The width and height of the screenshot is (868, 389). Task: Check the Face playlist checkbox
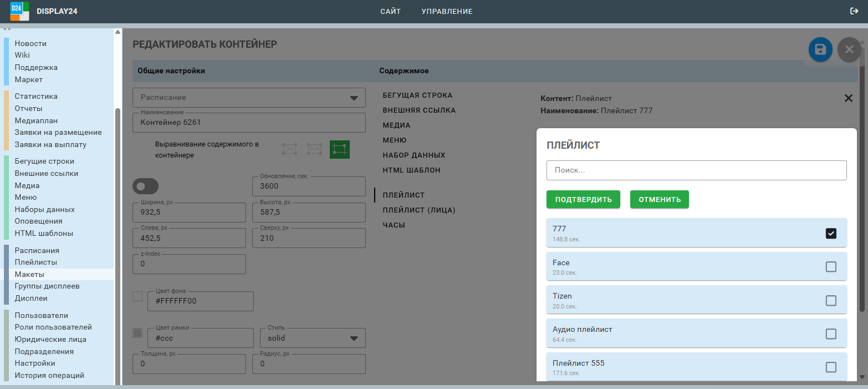pos(831,267)
